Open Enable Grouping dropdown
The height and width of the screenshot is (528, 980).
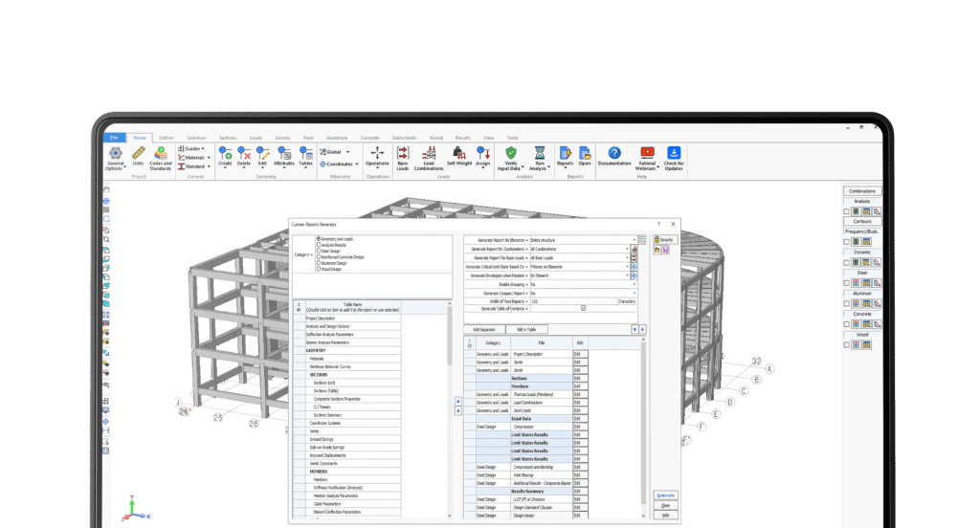[634, 284]
